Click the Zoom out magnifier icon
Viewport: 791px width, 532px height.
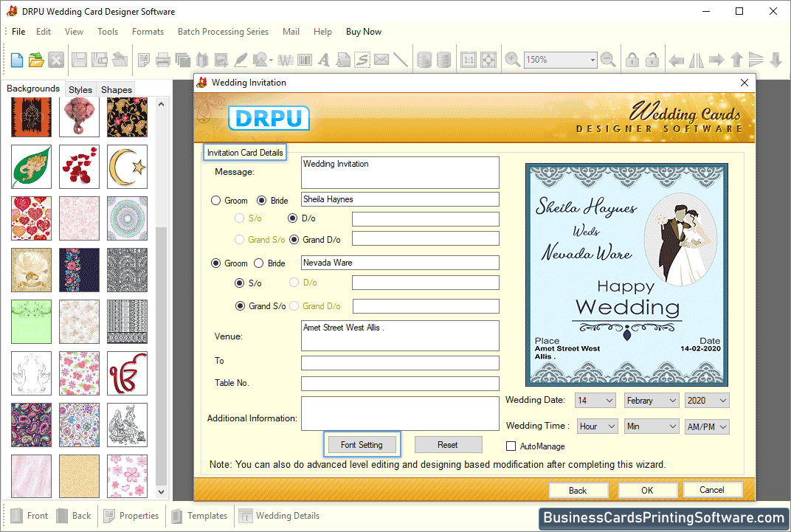[x=609, y=60]
